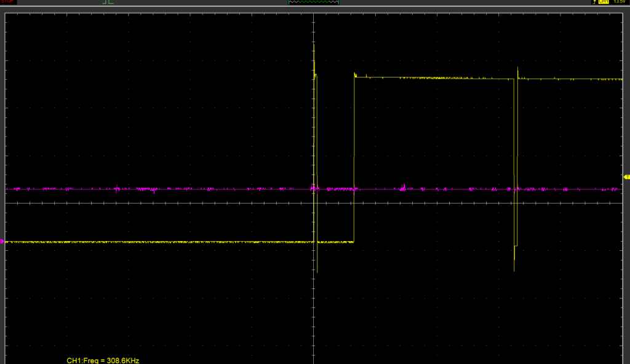Click the channel ground marker on left edge
Screen dimensions: 630x364
(2, 242)
